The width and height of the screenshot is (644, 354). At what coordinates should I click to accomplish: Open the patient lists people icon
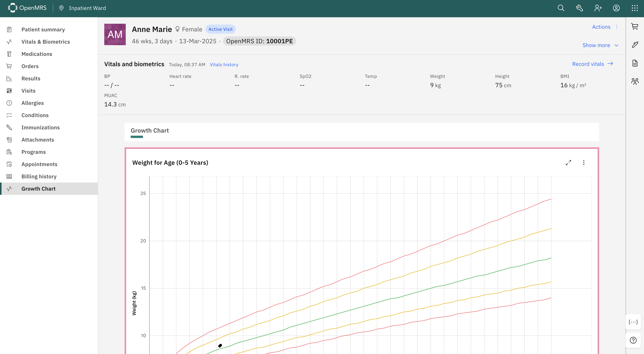(635, 81)
